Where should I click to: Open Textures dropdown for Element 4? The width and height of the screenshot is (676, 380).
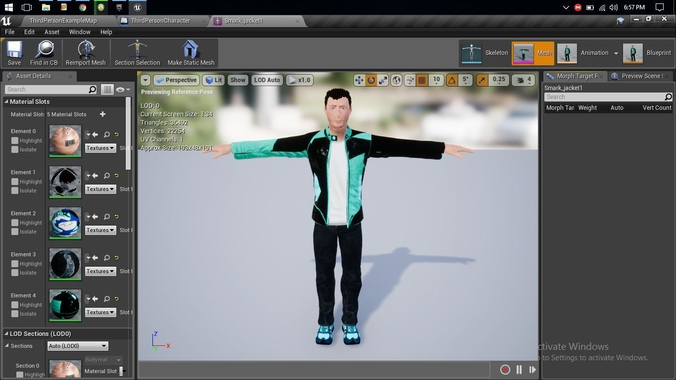pyautogui.click(x=100, y=312)
